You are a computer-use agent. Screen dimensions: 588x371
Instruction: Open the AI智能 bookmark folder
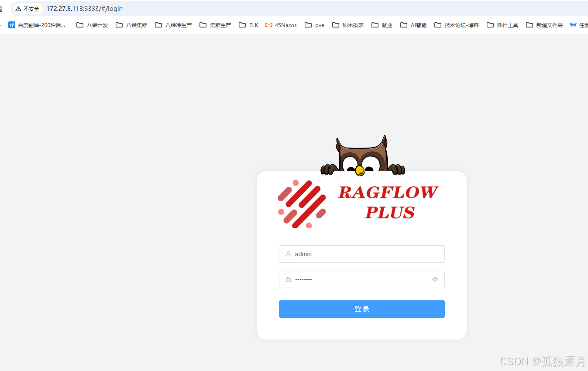[x=413, y=25]
